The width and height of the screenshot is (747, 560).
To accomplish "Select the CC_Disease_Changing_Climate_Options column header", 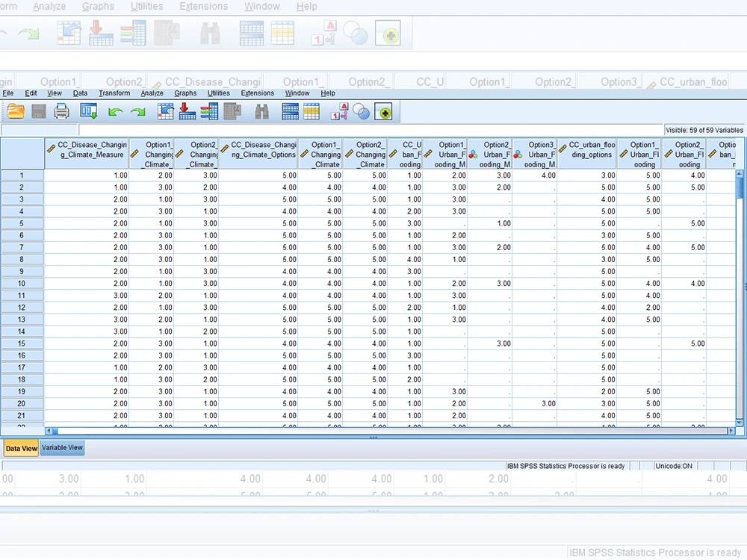I will (x=258, y=154).
